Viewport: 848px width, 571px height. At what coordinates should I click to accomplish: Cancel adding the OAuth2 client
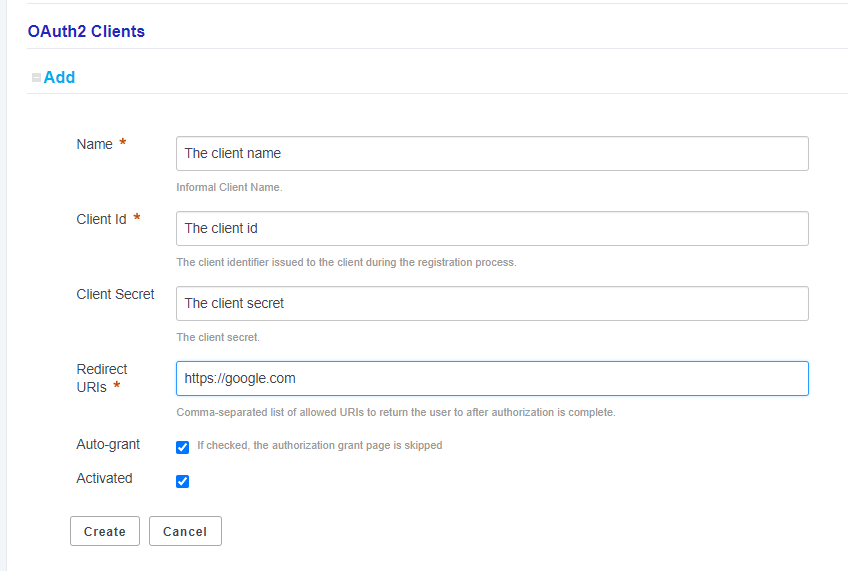point(185,531)
